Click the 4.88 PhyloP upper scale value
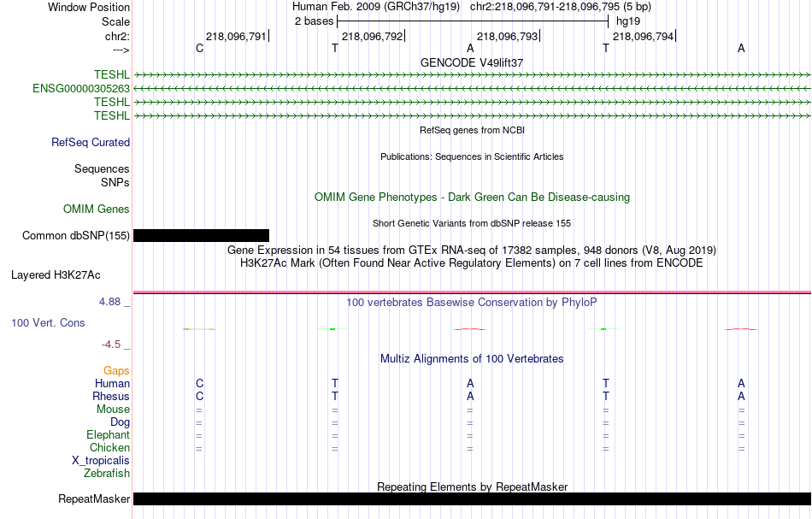The image size is (812, 519). pyautogui.click(x=109, y=302)
